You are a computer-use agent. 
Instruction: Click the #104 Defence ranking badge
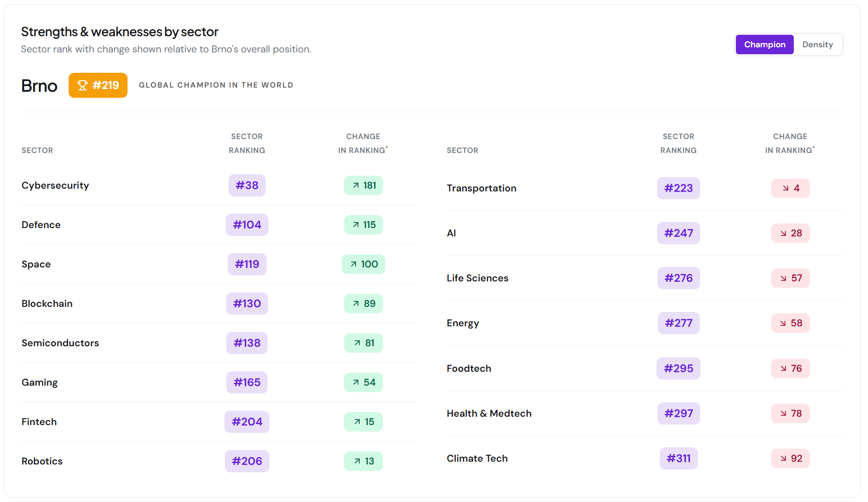[x=247, y=225]
